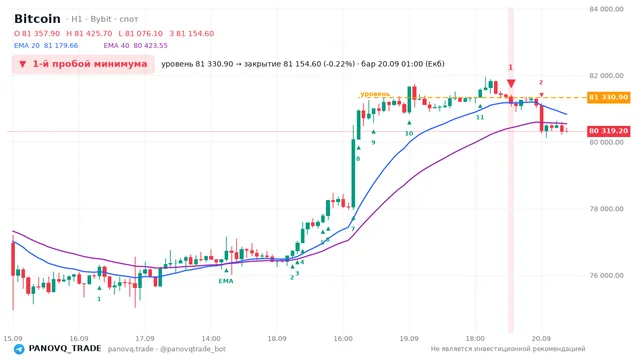The image size is (640, 360).
Task: Click the 'уровень 81 330.90 → закрытие' description line
Action: point(303,64)
